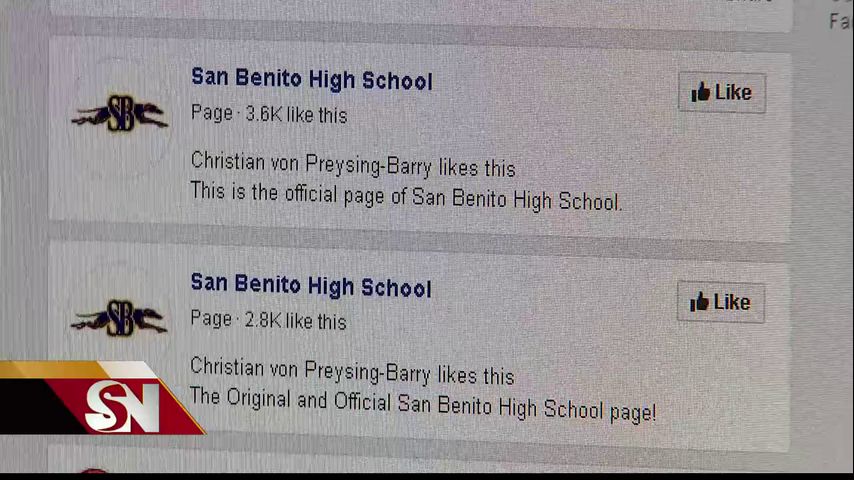Like the San Benito page with 3.6K likes
The width and height of the screenshot is (854, 480).
[x=722, y=93]
